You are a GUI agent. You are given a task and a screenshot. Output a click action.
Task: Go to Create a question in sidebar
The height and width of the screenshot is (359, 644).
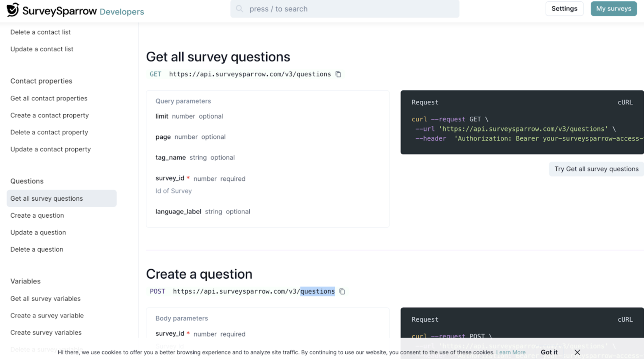tap(37, 216)
